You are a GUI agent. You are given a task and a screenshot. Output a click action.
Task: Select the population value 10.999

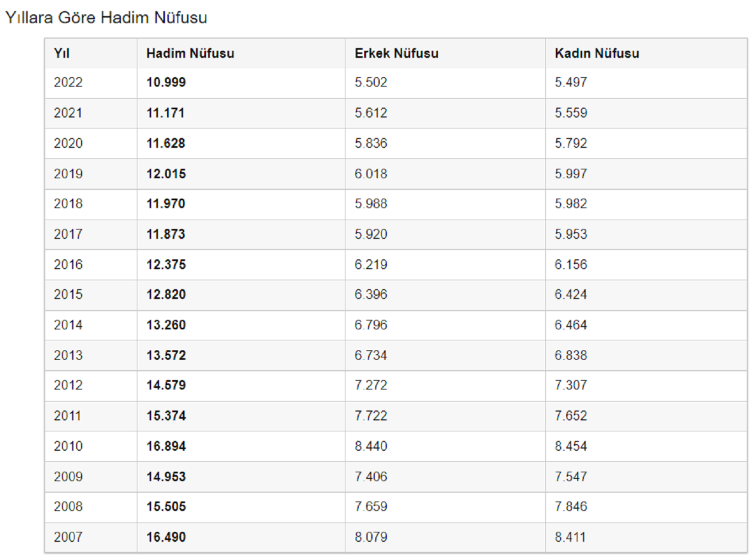166,83
